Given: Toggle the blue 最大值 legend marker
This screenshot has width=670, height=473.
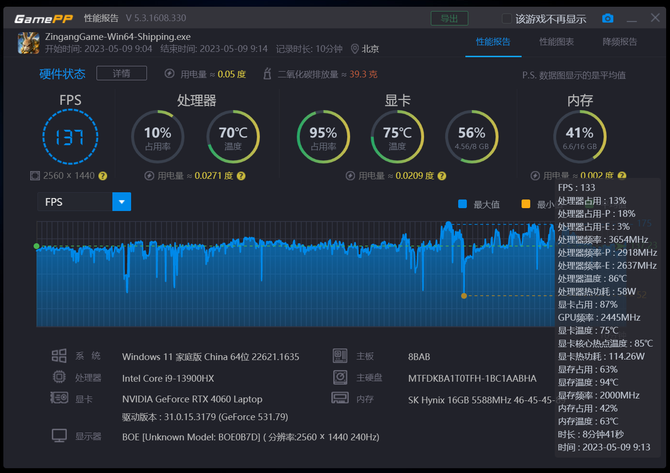Looking at the screenshot, I should tap(462, 204).
